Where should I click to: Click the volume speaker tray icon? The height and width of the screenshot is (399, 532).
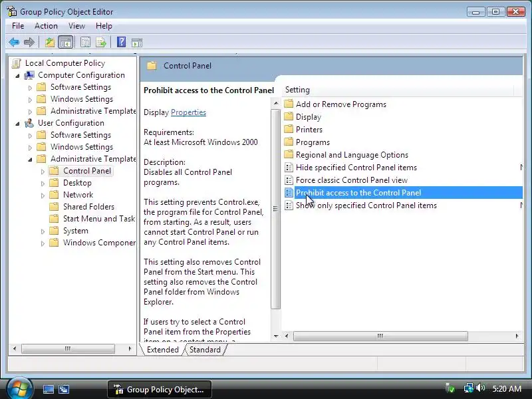coord(480,388)
